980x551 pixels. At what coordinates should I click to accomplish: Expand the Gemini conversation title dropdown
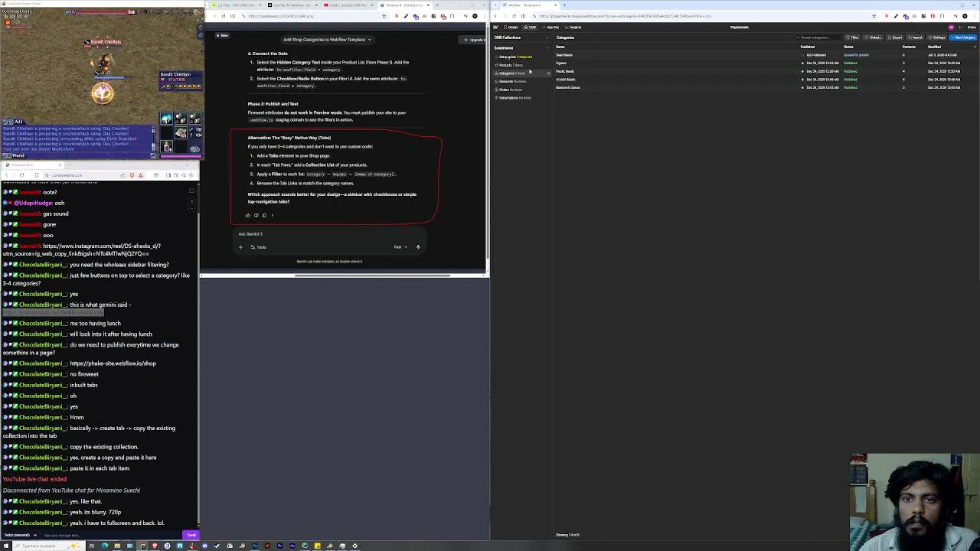[370, 40]
